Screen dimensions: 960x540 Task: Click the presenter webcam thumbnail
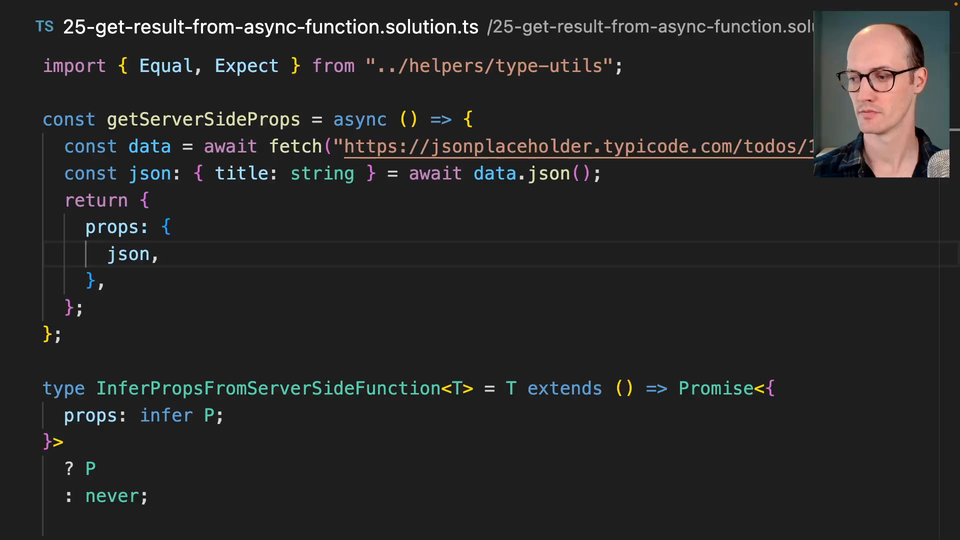881,95
